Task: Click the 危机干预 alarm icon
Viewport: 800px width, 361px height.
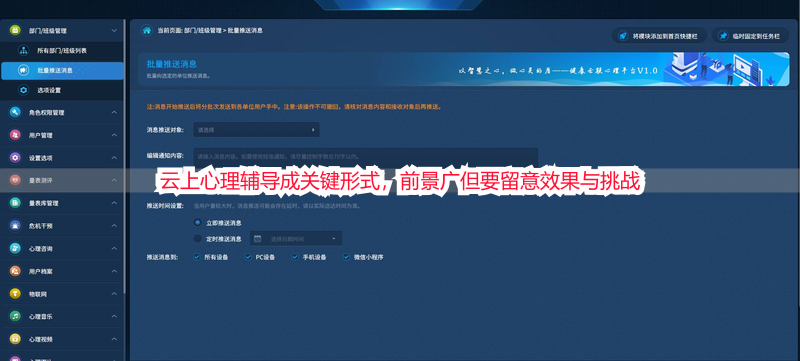Action: [x=15, y=225]
